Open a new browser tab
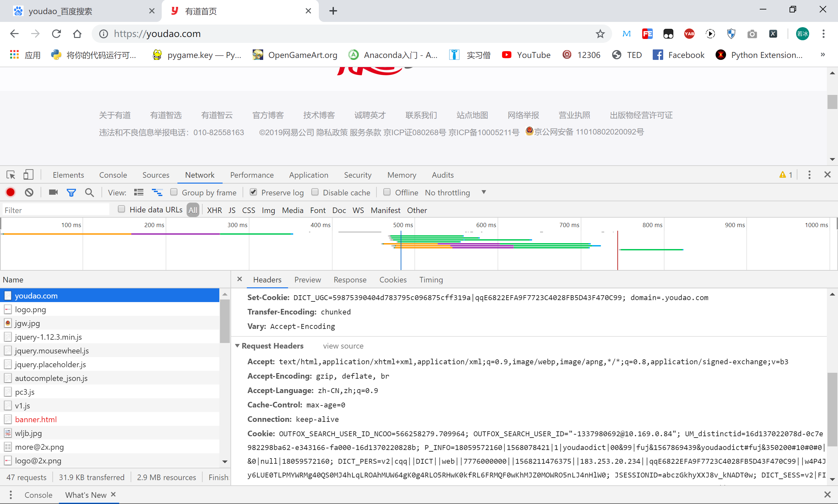The height and width of the screenshot is (504, 838). (333, 11)
